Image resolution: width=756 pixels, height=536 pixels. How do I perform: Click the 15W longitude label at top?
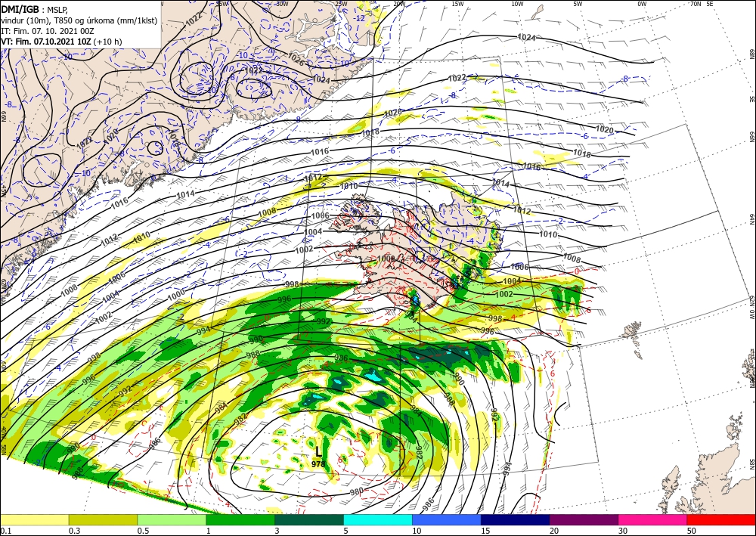pos(457,4)
